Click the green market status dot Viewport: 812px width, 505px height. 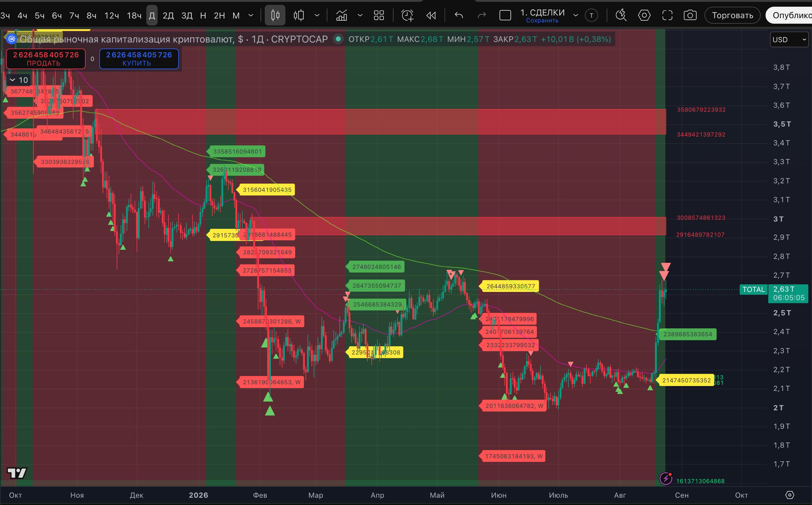338,39
